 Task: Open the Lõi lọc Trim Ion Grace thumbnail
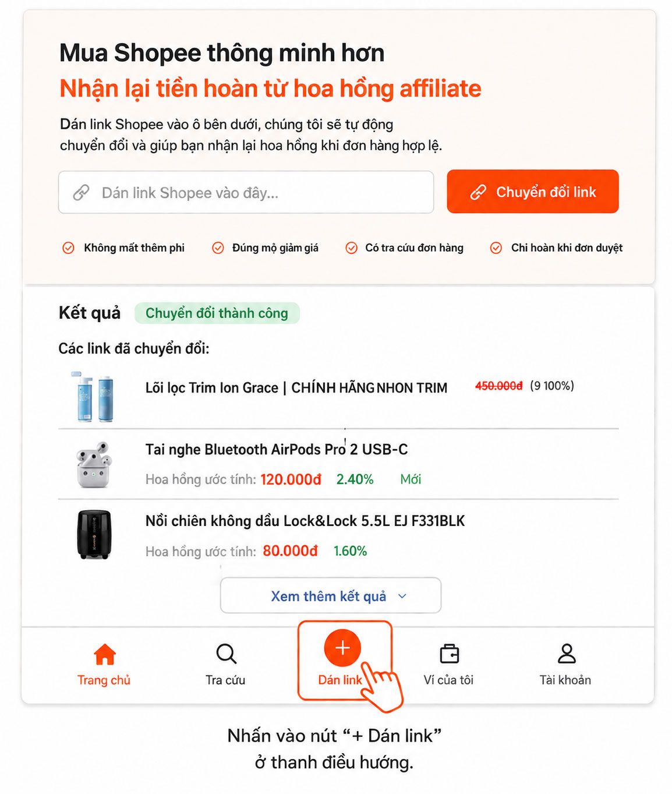pos(93,397)
